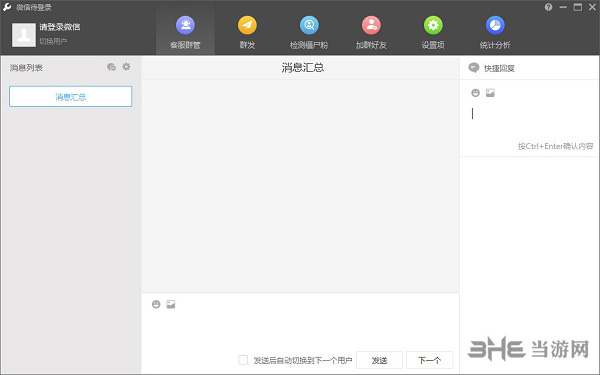Click the help question mark icon

coord(548,7)
